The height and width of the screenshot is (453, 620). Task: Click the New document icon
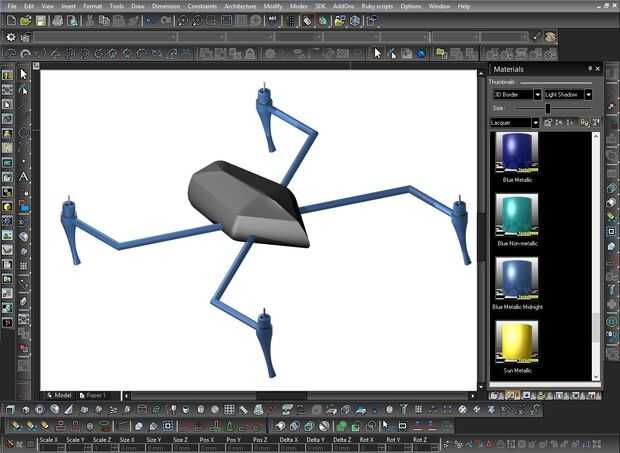(11, 21)
